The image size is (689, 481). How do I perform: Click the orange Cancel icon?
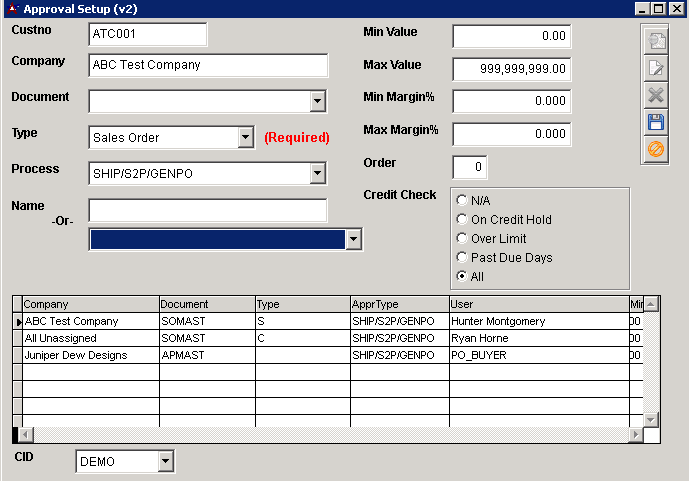pyautogui.click(x=656, y=149)
